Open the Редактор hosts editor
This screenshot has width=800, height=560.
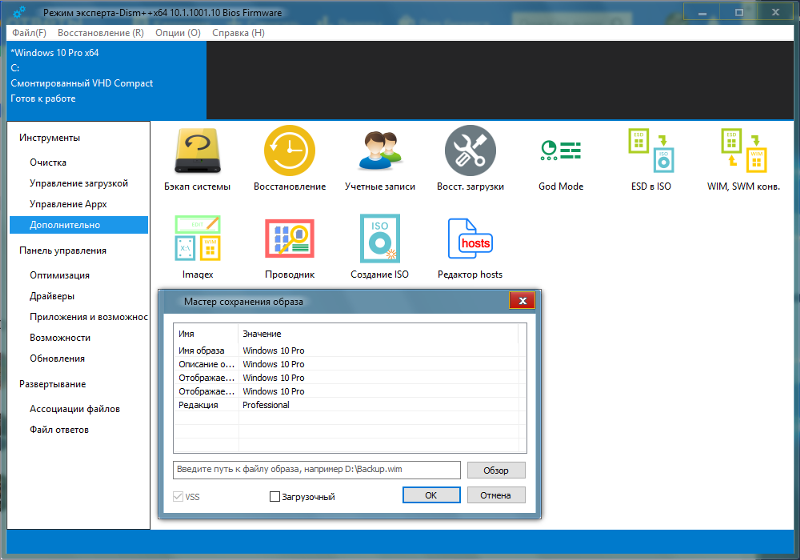click(470, 247)
